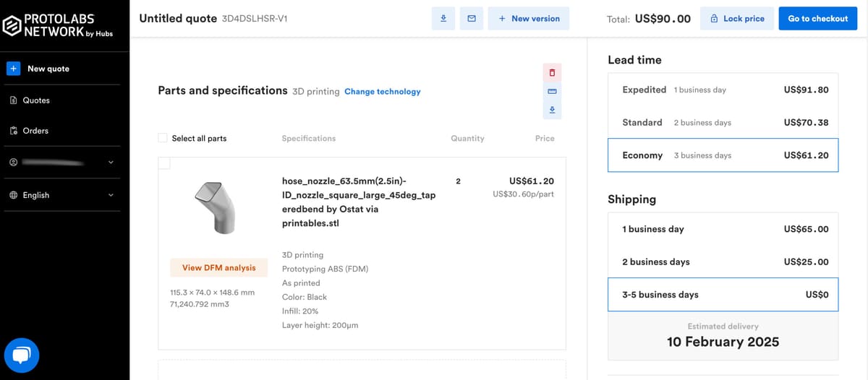Select Economy 3 business days lead time
Viewport: 868px width, 380px height.
(x=723, y=155)
